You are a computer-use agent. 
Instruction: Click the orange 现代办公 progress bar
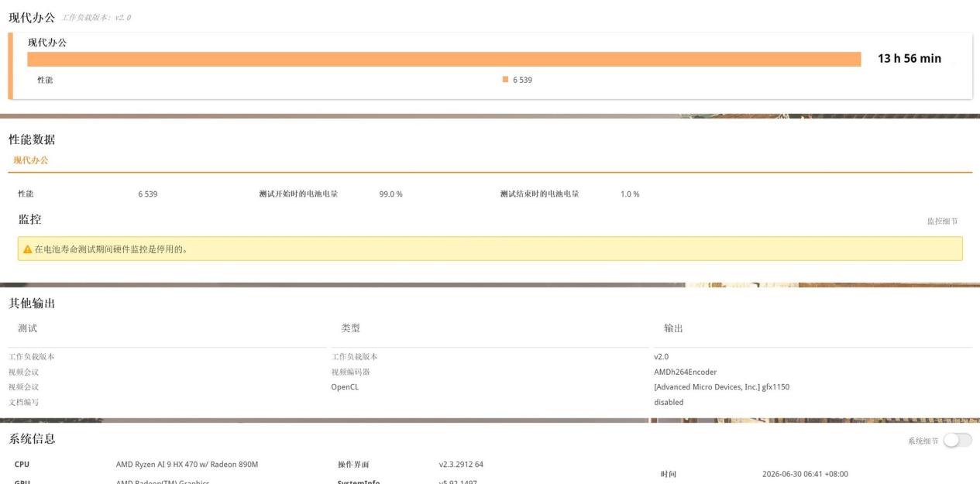point(444,60)
